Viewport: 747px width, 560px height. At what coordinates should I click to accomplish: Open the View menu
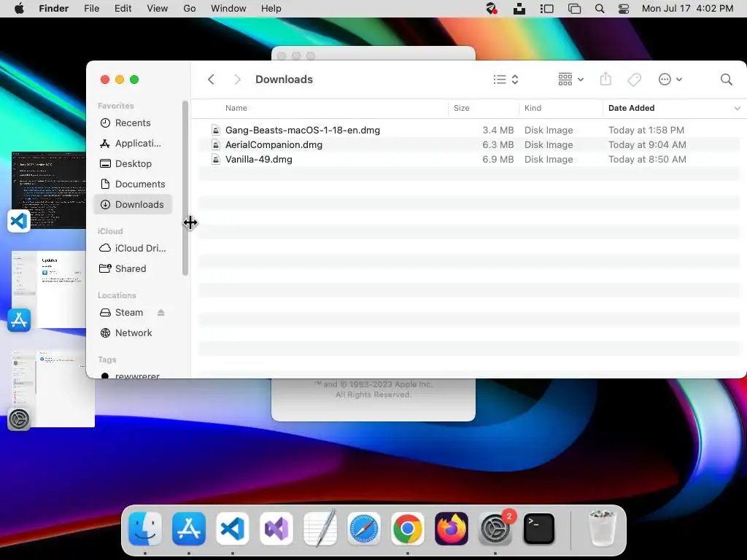coord(158,9)
